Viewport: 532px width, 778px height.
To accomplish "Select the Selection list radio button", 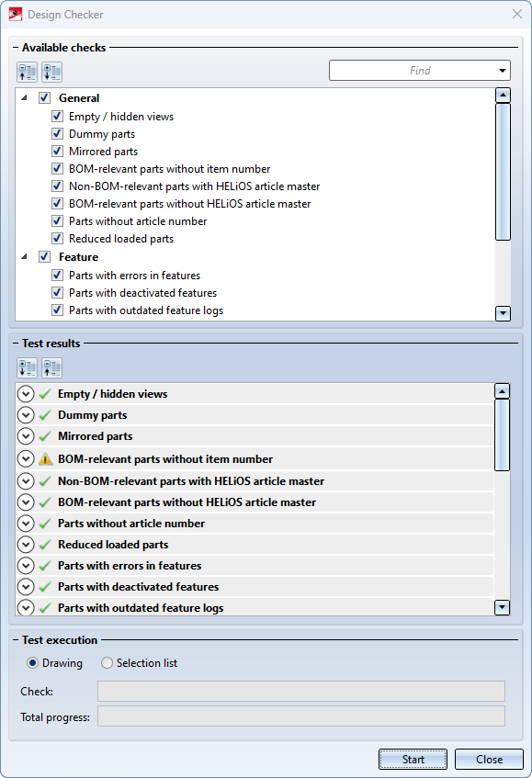I will click(x=107, y=663).
